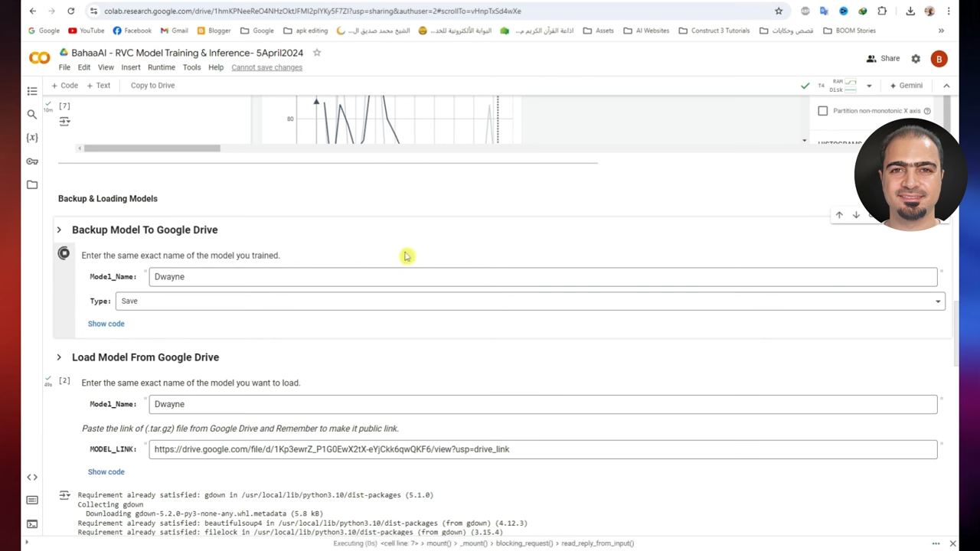Image resolution: width=980 pixels, height=551 pixels.
Task: Enable Partition non-monotonic X axis checkbox
Action: click(x=823, y=111)
